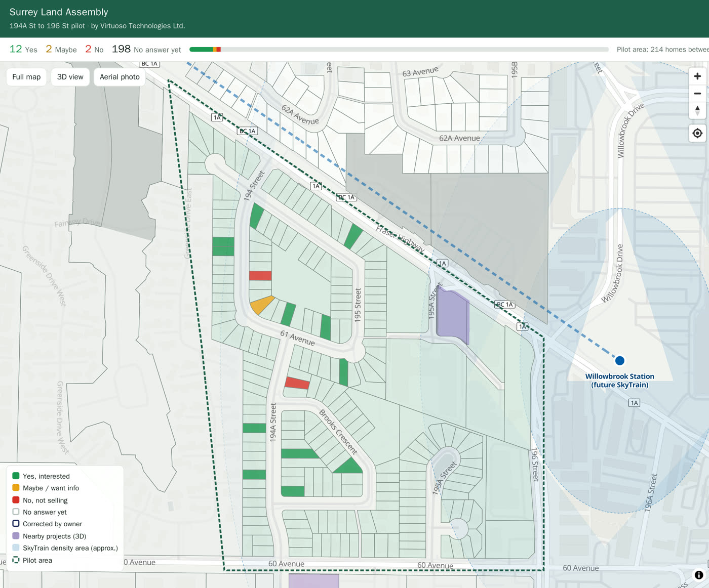Click the Surrey Land Assembly title
Viewport: 709px width, 588px height.
[59, 12]
